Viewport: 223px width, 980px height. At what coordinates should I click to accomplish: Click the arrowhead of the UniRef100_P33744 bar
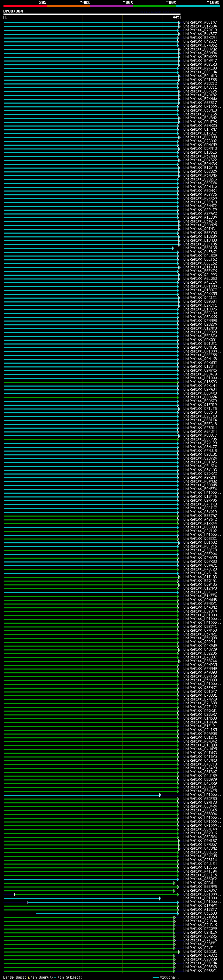coord(179,661)
